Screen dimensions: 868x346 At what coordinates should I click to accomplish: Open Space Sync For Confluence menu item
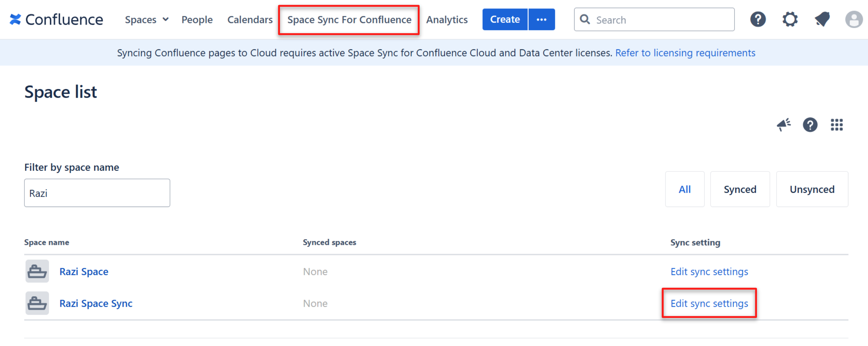pyautogui.click(x=349, y=20)
